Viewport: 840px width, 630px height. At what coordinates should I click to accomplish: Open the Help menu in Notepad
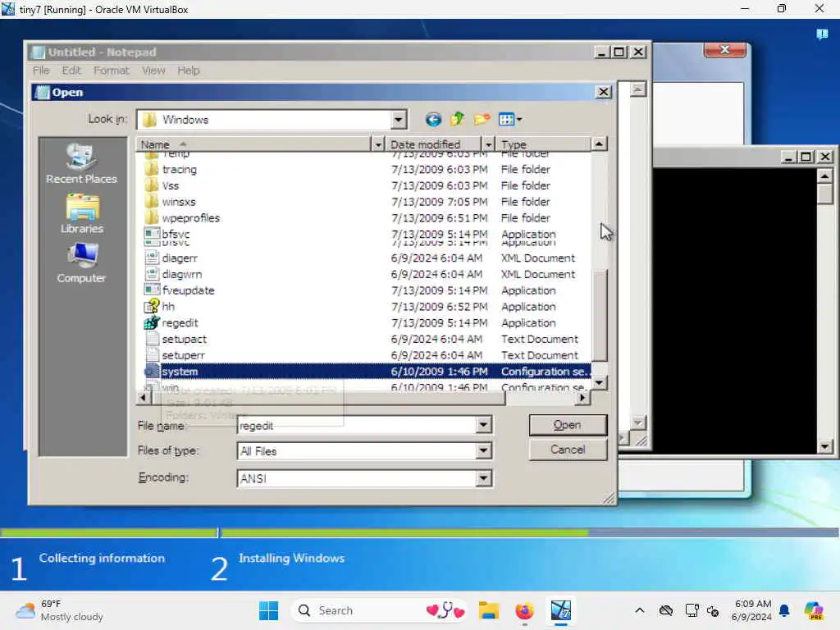click(x=189, y=71)
